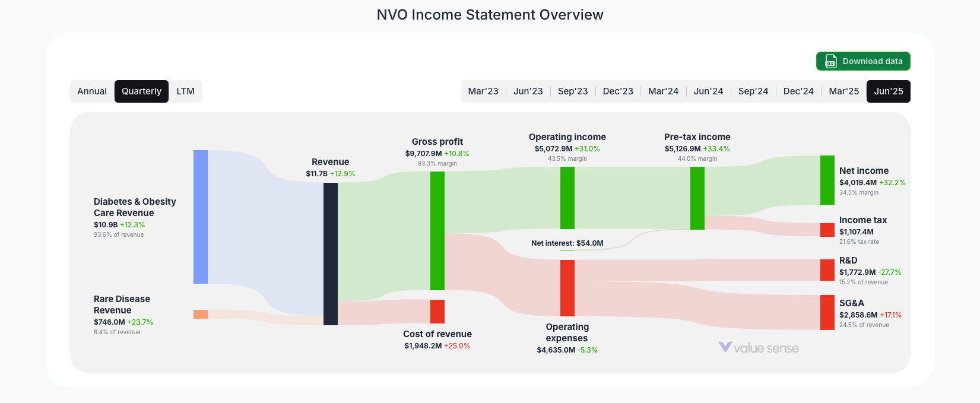This screenshot has height=403, width=980.
Task: Select the Sep'23 quarter
Action: (x=573, y=91)
